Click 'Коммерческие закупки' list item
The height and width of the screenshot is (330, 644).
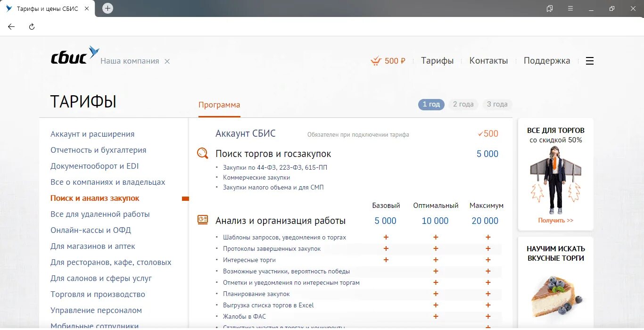coord(256,177)
